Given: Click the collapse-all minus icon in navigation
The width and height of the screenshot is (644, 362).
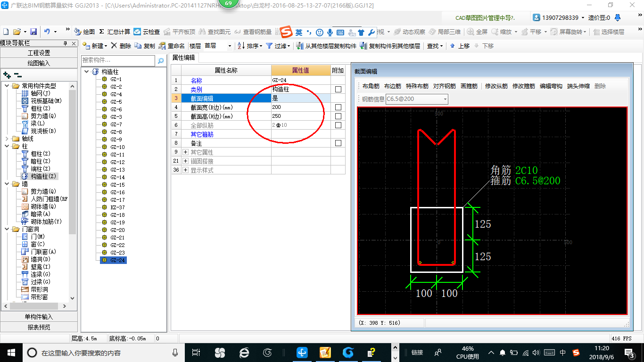Looking at the screenshot, I should coord(17,74).
